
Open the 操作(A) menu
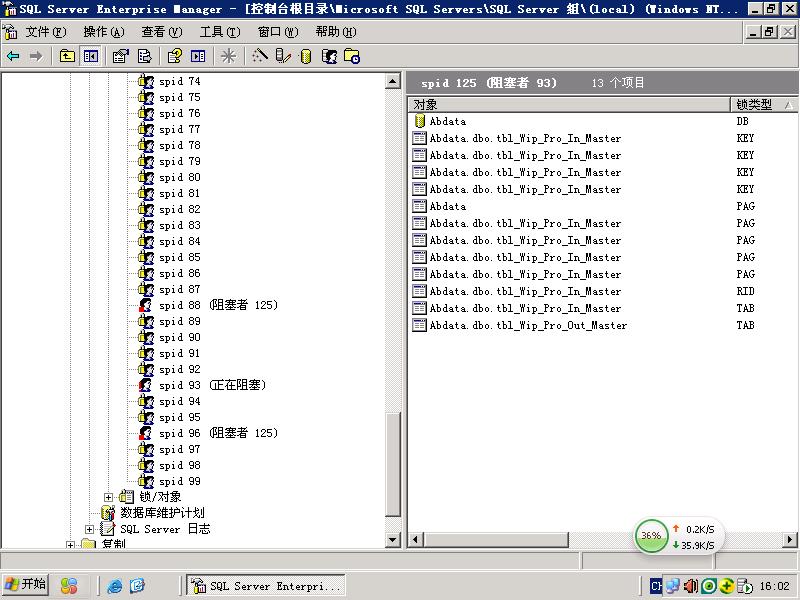(x=104, y=32)
